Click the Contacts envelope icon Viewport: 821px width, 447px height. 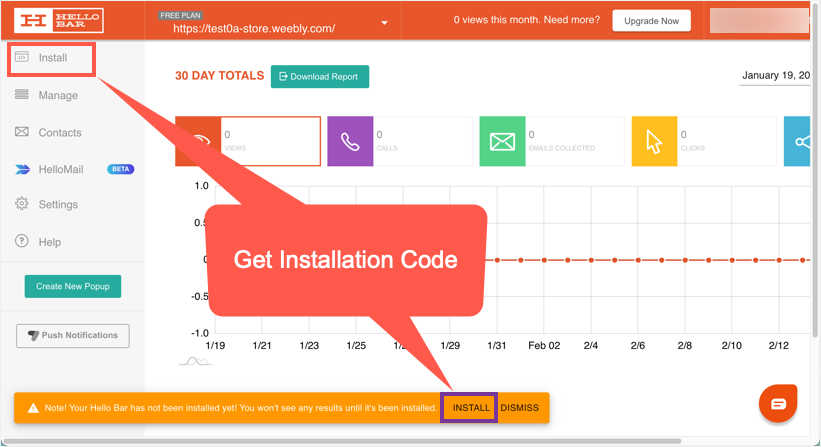point(21,132)
